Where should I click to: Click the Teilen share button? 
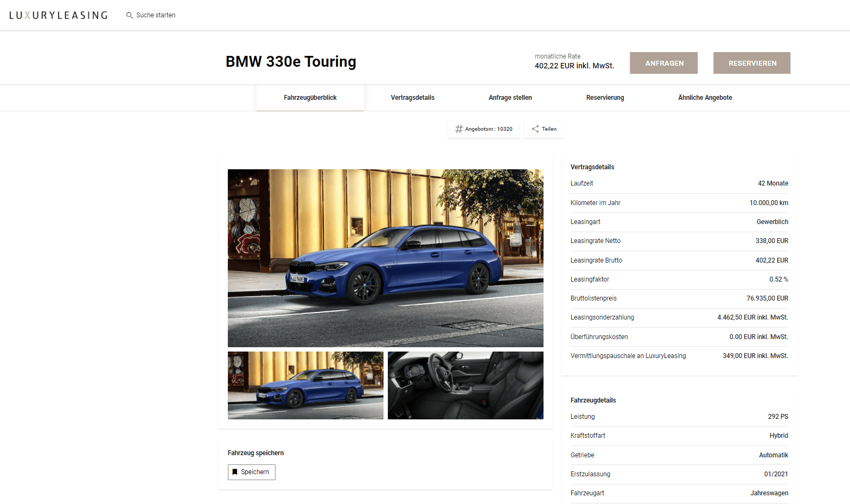pyautogui.click(x=544, y=129)
